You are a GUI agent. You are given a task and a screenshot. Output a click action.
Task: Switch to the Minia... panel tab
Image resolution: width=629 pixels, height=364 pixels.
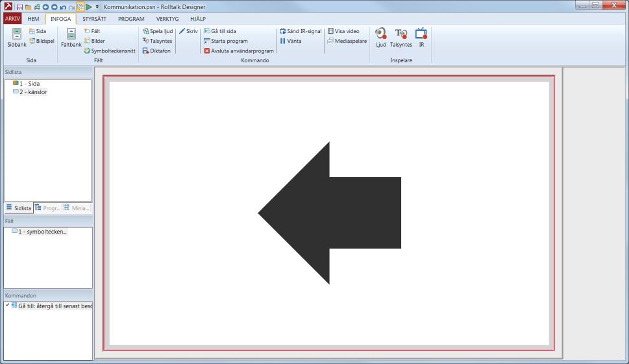[x=76, y=208]
